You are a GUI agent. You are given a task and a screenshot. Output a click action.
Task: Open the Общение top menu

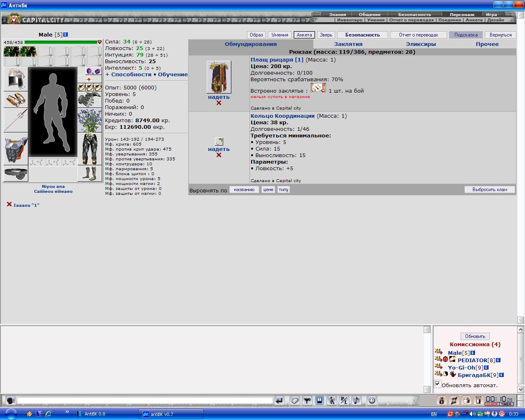(x=370, y=14)
